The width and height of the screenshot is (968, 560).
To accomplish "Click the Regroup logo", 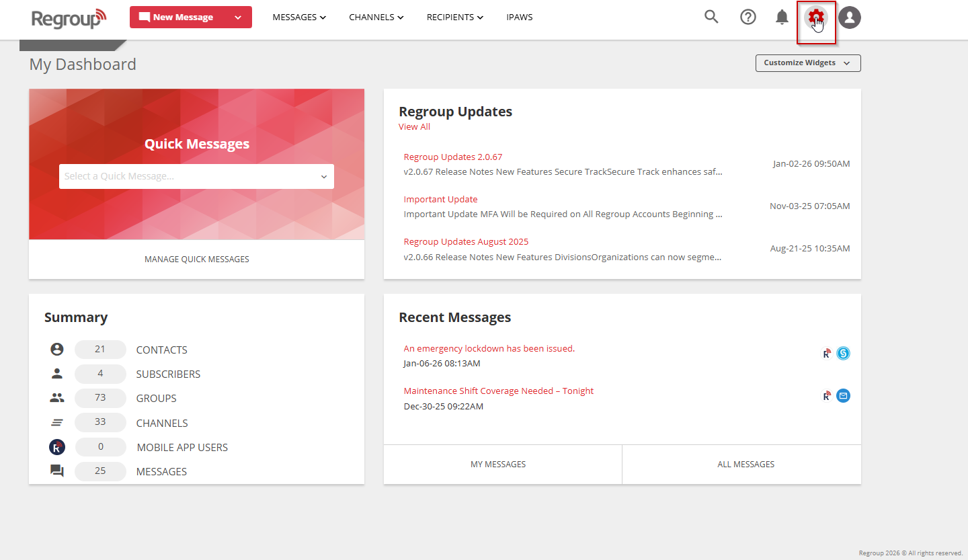I will coord(69,18).
